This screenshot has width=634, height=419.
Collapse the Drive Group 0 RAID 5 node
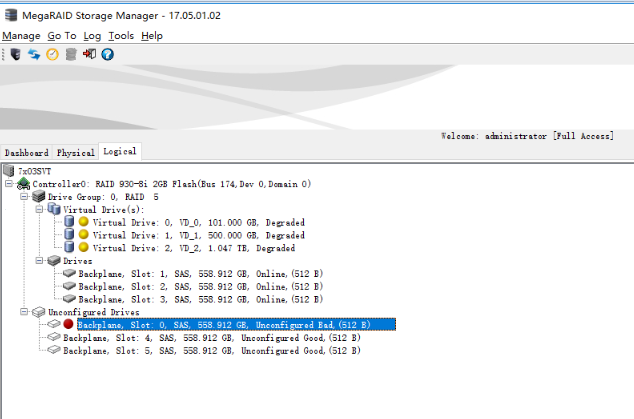[25, 197]
